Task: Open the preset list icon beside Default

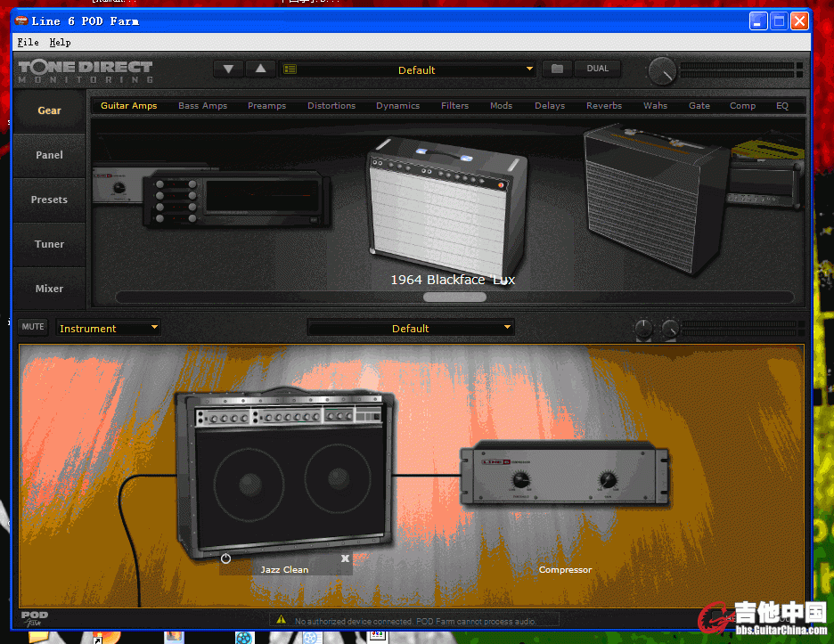Action: click(290, 69)
